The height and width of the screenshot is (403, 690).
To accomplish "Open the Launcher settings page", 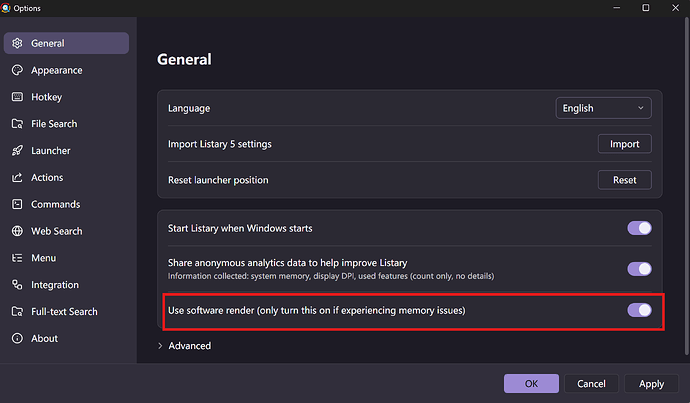I will click(x=51, y=151).
